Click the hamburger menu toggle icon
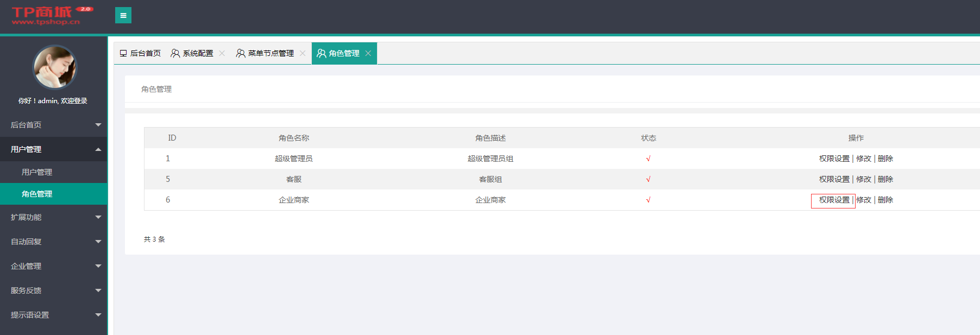The width and height of the screenshot is (980, 335). pyautogui.click(x=123, y=15)
